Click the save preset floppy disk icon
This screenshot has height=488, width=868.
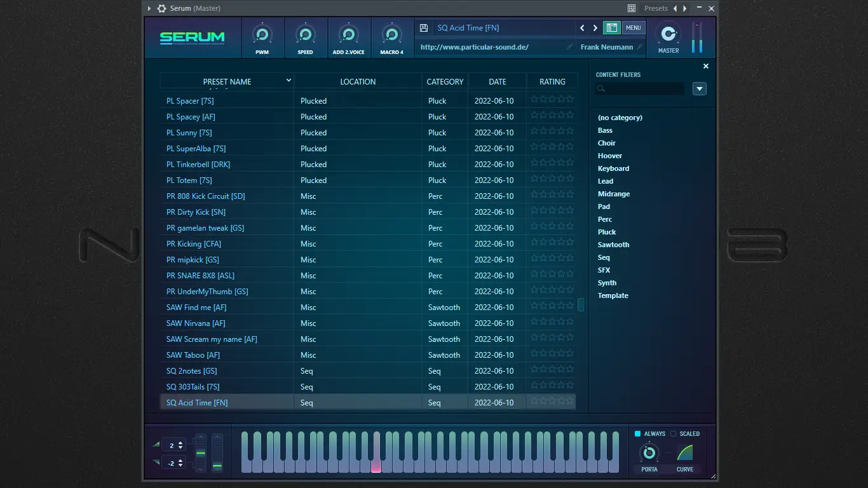pyautogui.click(x=424, y=28)
